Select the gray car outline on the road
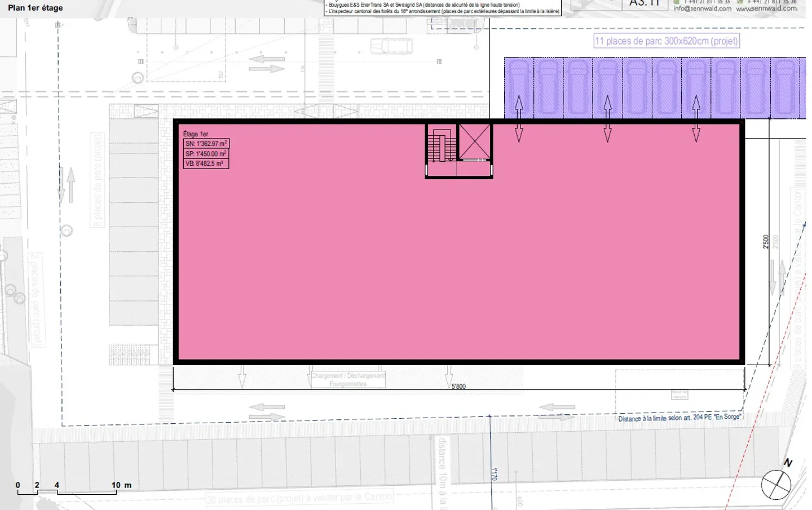This screenshot has width=812, height=510. (391, 46)
